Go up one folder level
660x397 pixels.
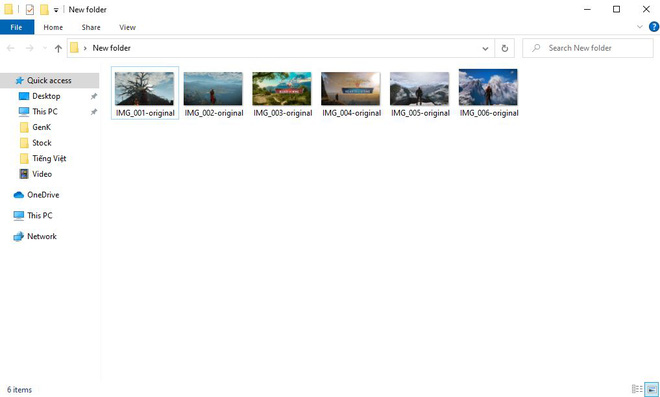click(58, 48)
